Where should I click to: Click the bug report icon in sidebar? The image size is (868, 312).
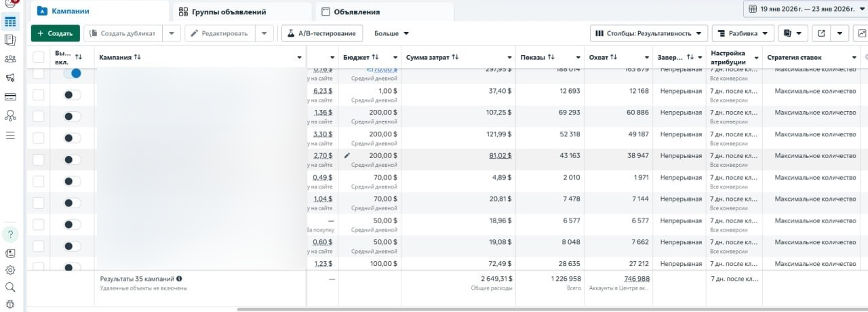click(x=10, y=304)
